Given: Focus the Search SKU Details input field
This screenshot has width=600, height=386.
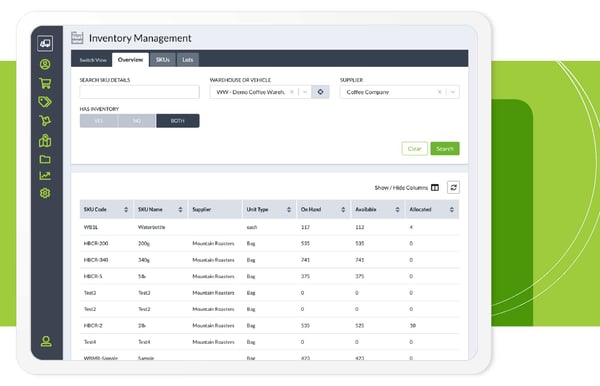Looking at the screenshot, I should tap(139, 92).
